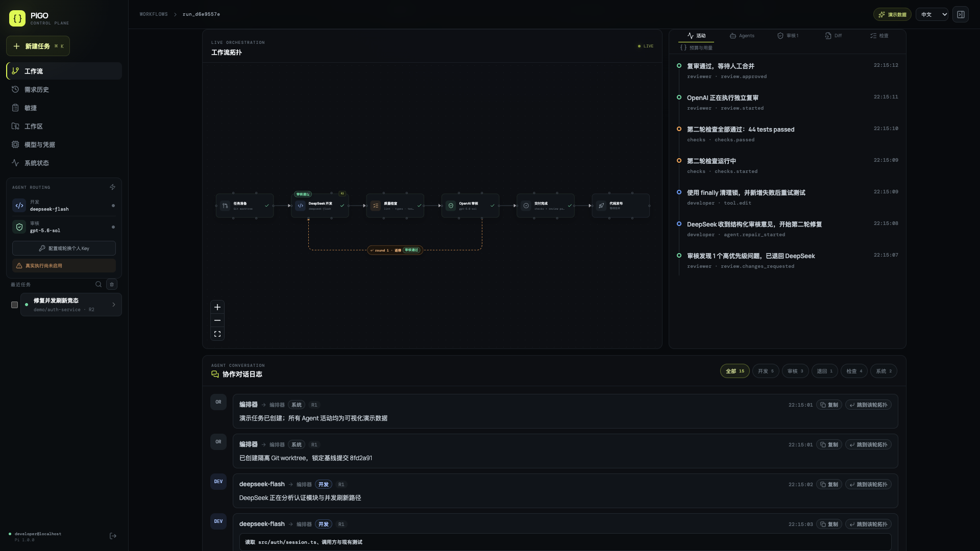Check the box beside 修复并发刷新竞态 task
The height and width of the screenshot is (551, 980).
coord(14,305)
